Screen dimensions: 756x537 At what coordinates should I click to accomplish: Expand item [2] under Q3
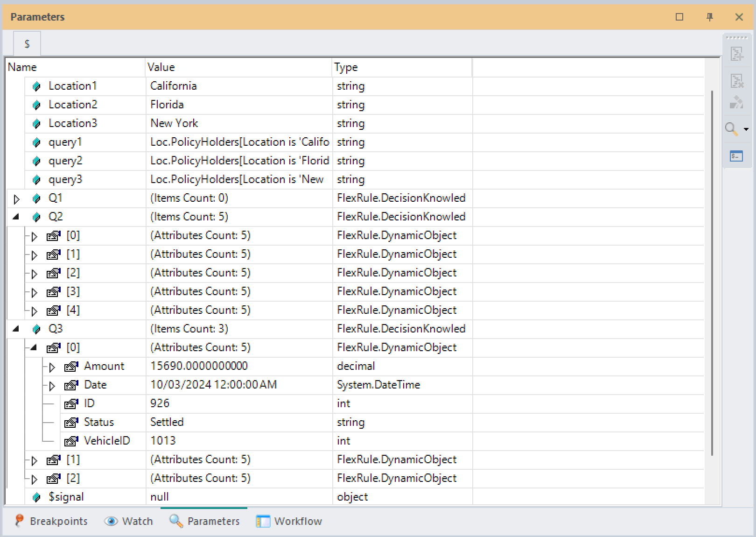coord(34,479)
